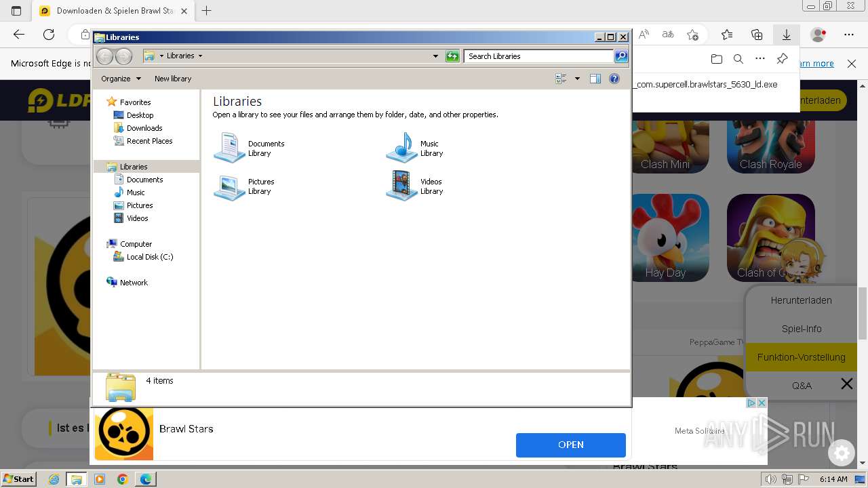Expand the address bar history dropdown
The image size is (868, 488).
click(x=435, y=56)
